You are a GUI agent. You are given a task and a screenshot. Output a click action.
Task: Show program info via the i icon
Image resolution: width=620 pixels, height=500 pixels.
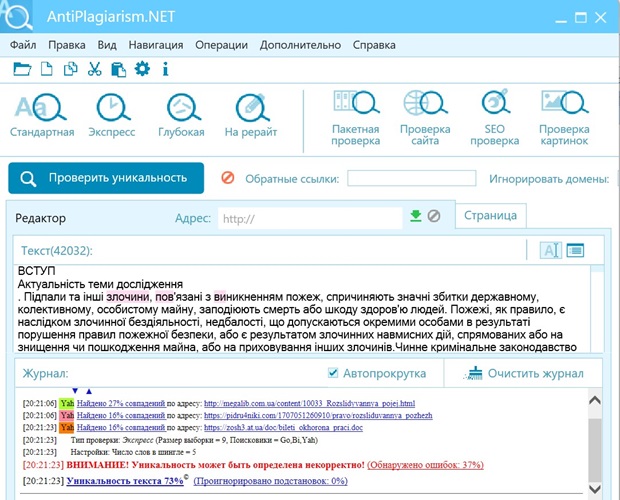tap(165, 69)
